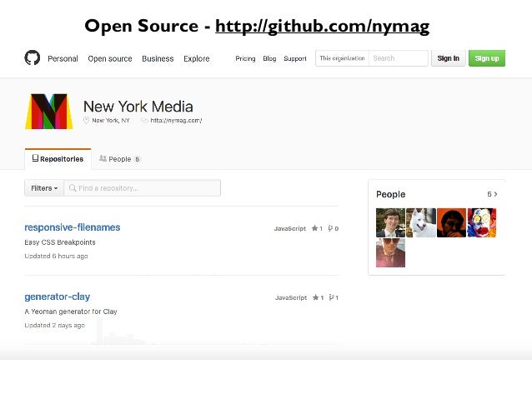
Task: Follow the http://github.com/nymag title link
Action: point(323,26)
